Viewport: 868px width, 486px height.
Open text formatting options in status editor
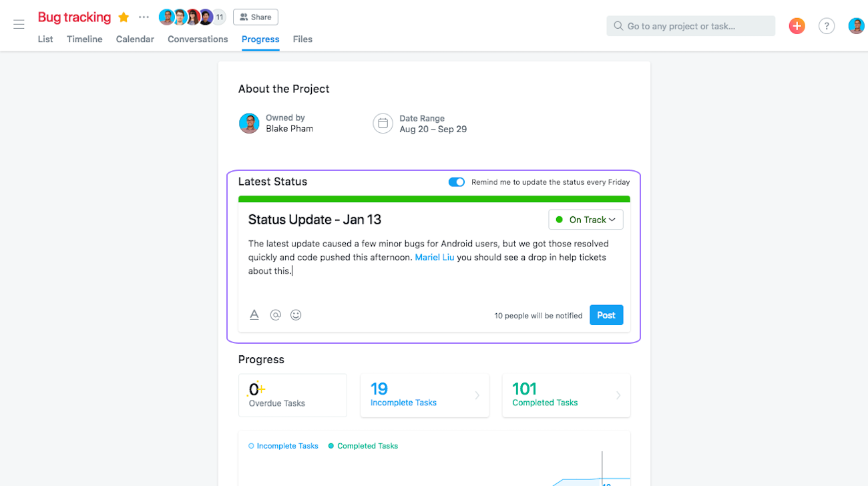(254, 314)
